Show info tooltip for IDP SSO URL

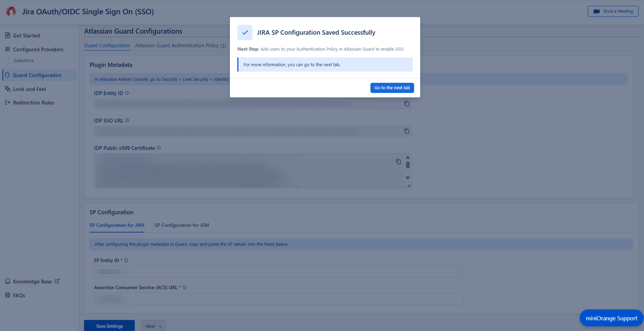pyautogui.click(x=127, y=120)
